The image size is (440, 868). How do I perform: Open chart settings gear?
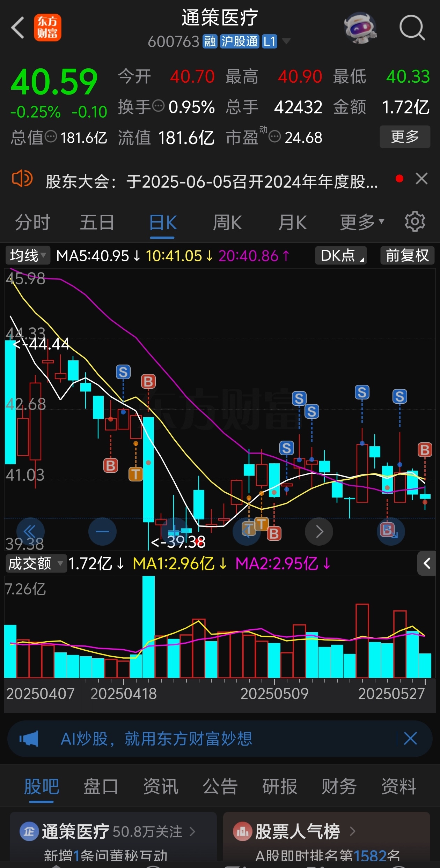pos(415,221)
